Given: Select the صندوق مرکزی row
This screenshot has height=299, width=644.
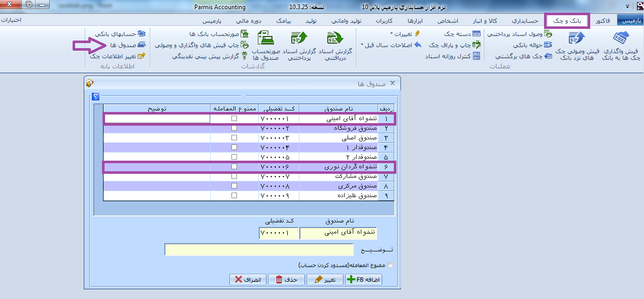Looking at the screenshot, I should [249, 186].
